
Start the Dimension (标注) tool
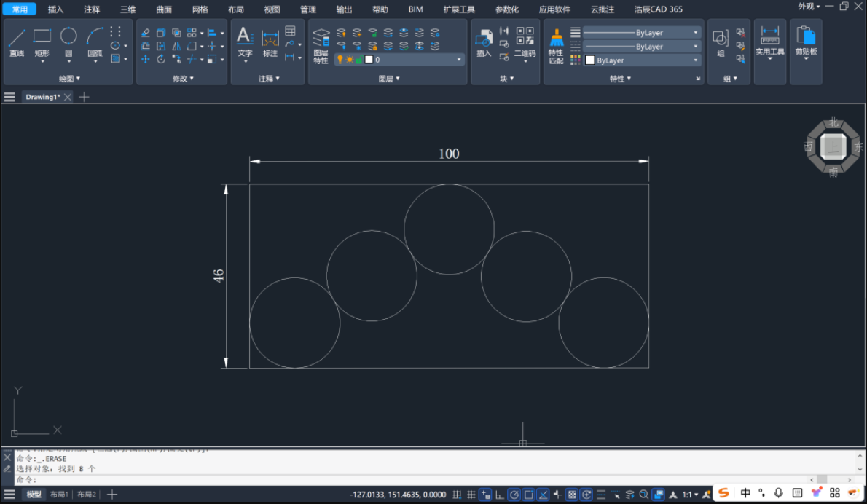[270, 43]
